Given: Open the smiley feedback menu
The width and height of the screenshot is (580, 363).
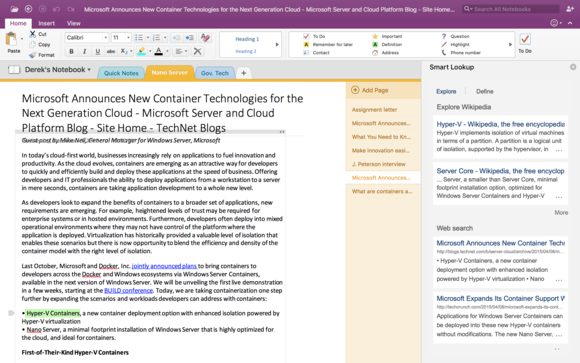Looking at the screenshot, I should coord(556,23).
